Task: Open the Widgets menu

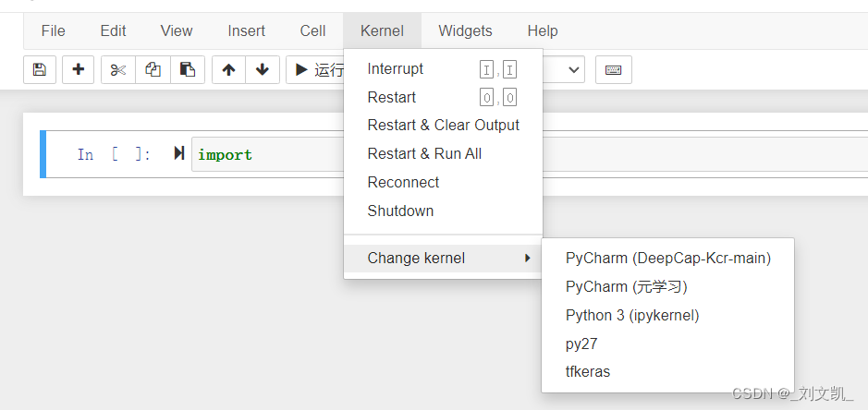Action: [465, 31]
